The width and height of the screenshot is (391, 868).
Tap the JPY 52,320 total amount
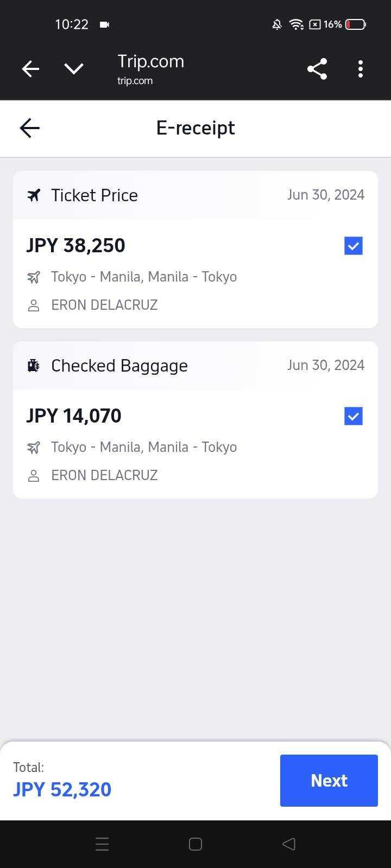point(62,789)
